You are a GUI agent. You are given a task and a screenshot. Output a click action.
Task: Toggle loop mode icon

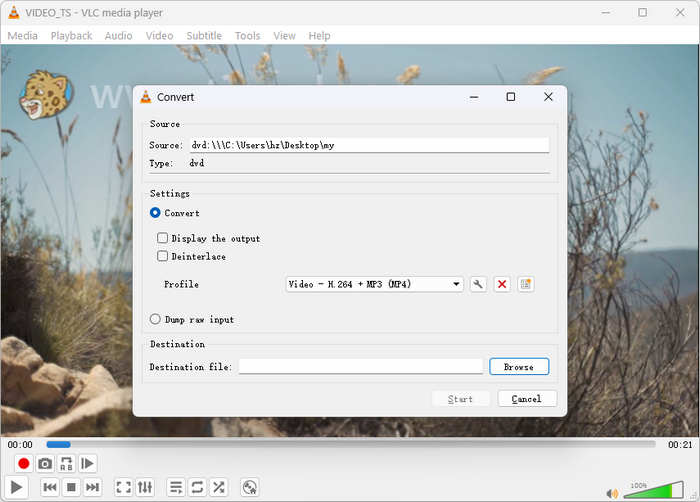point(197,487)
